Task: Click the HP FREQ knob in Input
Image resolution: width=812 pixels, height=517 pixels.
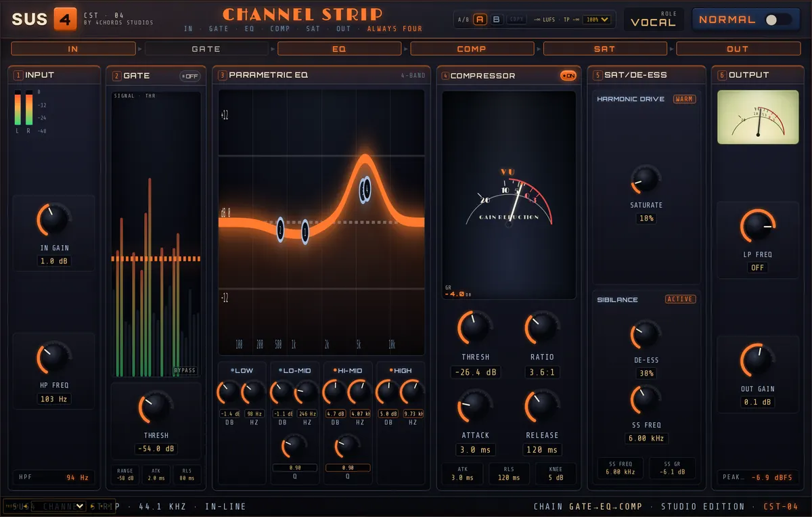Action: tap(54, 357)
